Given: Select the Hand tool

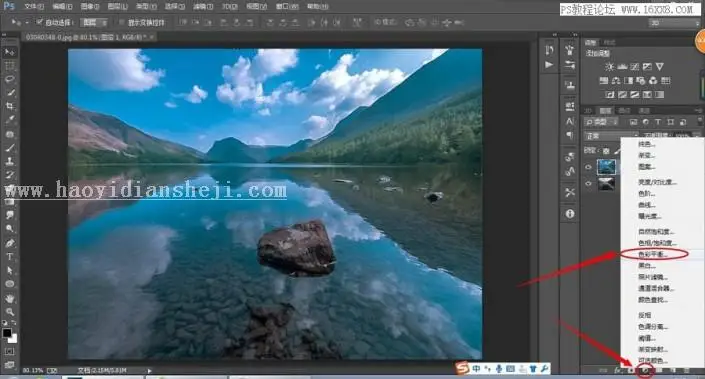Looking at the screenshot, I should point(9,298).
